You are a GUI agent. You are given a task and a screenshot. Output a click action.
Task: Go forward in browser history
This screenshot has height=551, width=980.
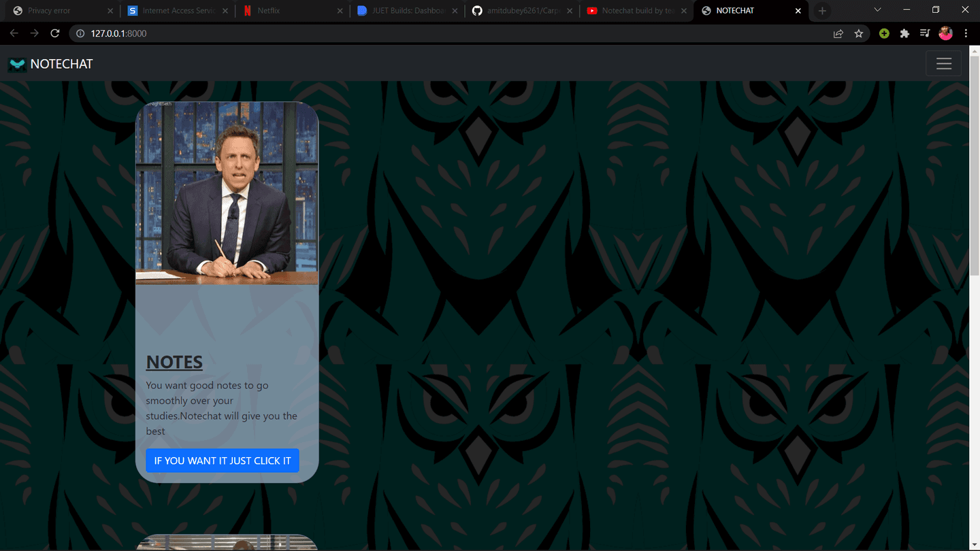click(34, 33)
